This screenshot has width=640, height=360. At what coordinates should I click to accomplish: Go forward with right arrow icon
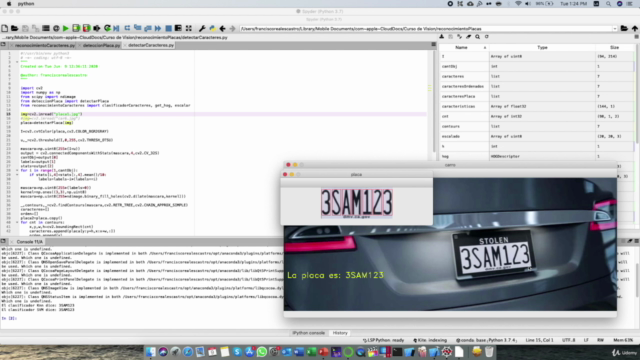pos(233,29)
